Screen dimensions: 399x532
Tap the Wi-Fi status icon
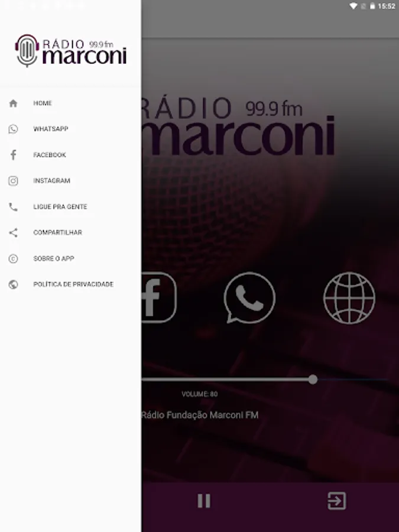coord(353,6)
